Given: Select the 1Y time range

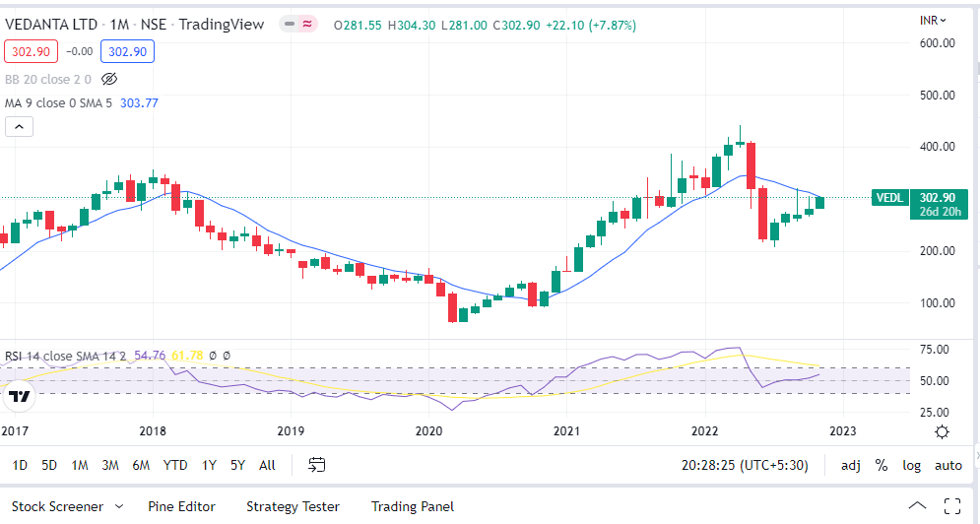Looking at the screenshot, I should pyautogui.click(x=209, y=465).
